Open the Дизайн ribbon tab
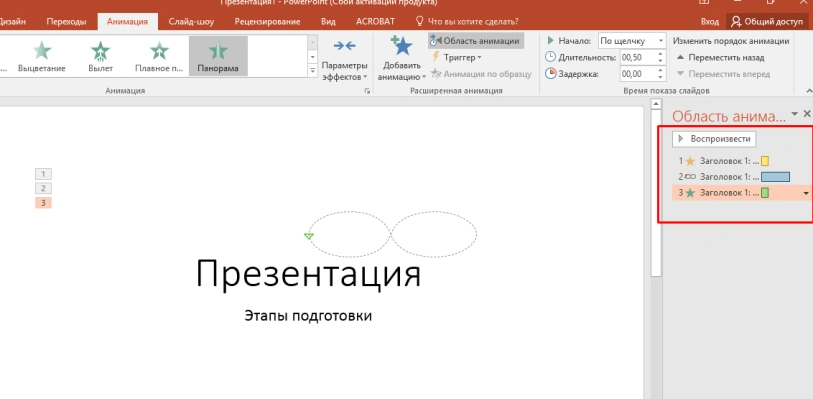Viewport: 813px width, 399px height. 13,22
